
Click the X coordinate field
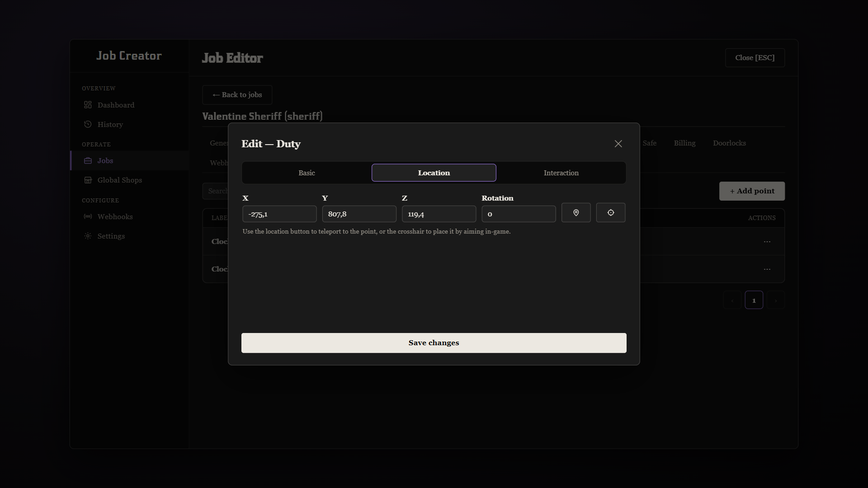pyautogui.click(x=279, y=214)
